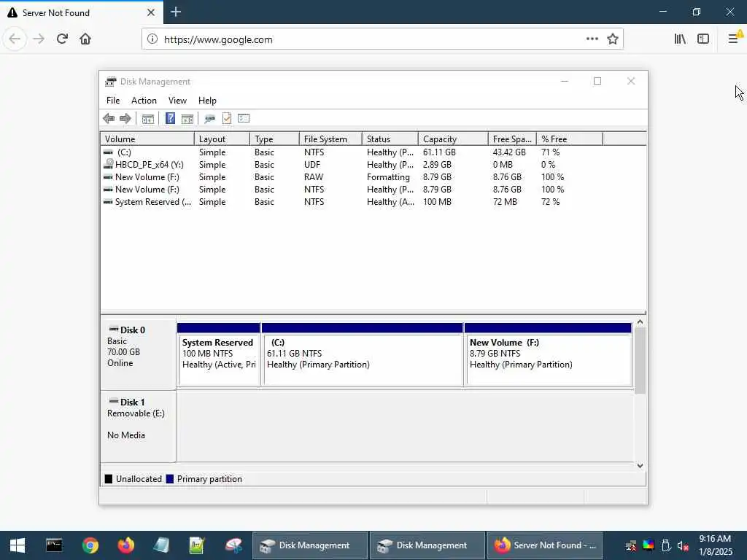Open the View menu
This screenshot has height=560, width=747.
click(x=177, y=101)
